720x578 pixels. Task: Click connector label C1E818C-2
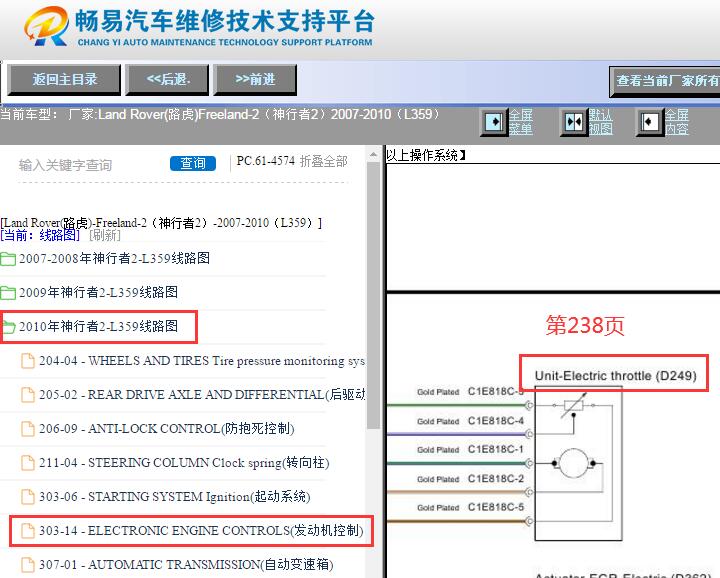[495, 478]
